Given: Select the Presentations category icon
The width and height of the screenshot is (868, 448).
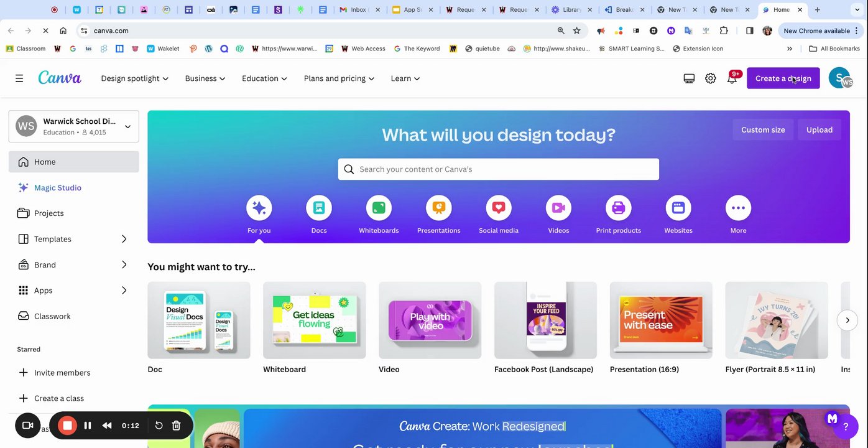Looking at the screenshot, I should click(x=439, y=208).
